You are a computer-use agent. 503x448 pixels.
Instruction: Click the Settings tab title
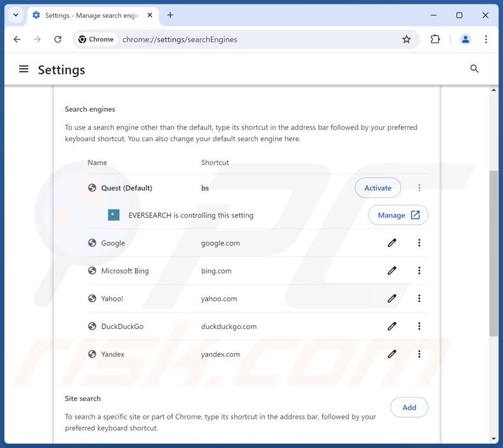click(92, 15)
